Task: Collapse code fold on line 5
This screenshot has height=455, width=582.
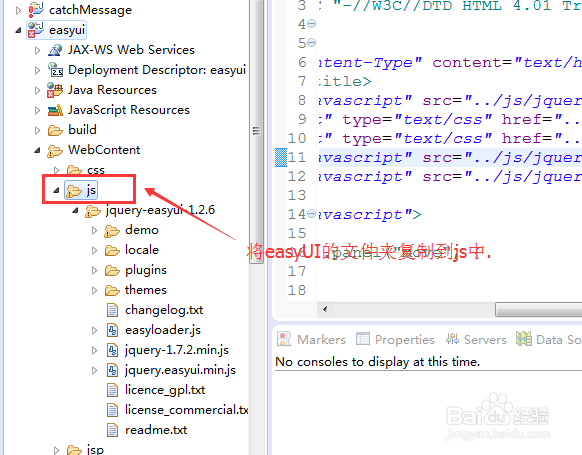Action: [312, 43]
